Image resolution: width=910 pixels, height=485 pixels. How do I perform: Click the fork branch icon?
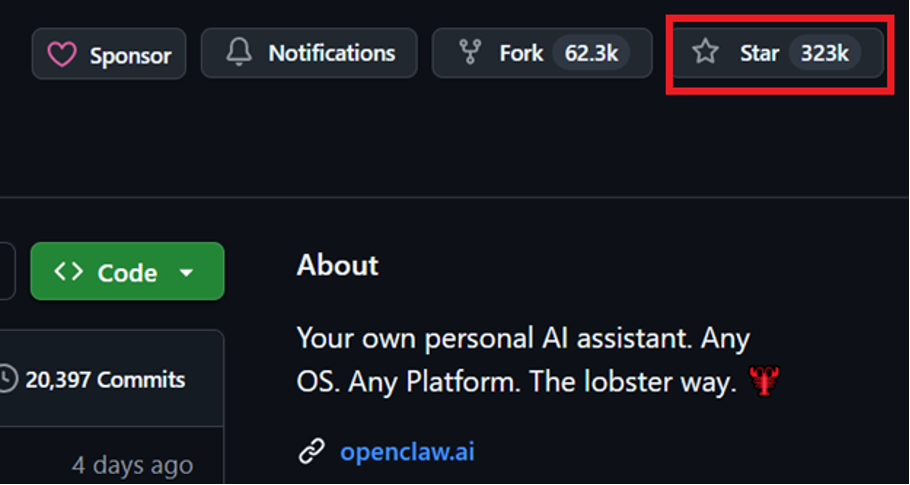(x=470, y=53)
